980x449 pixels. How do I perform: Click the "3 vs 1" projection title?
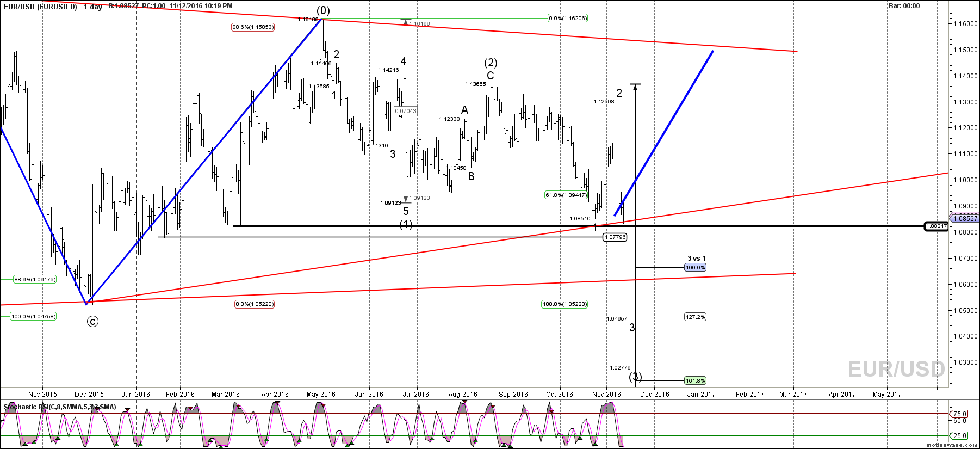point(696,259)
